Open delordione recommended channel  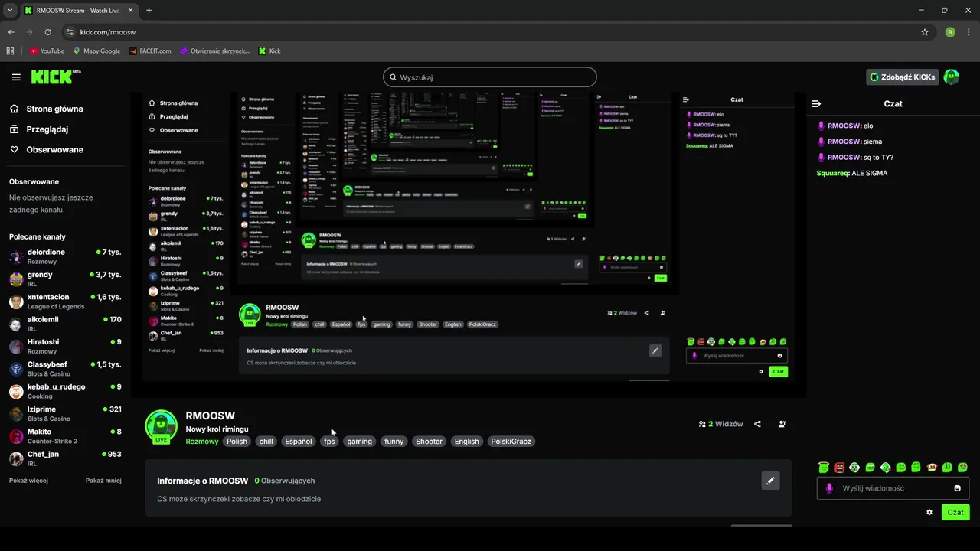coord(65,256)
